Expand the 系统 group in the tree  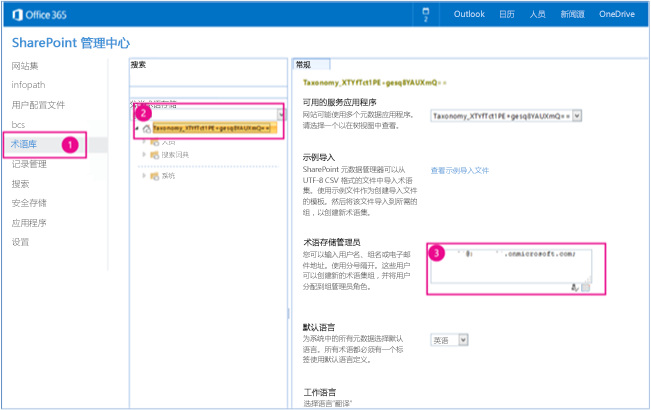[144, 176]
